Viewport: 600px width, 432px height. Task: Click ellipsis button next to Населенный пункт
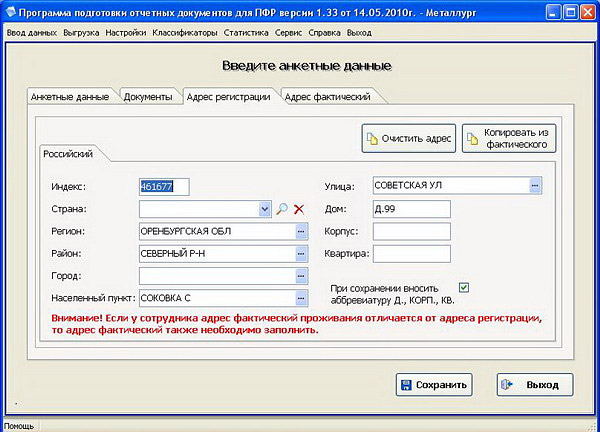(300, 297)
